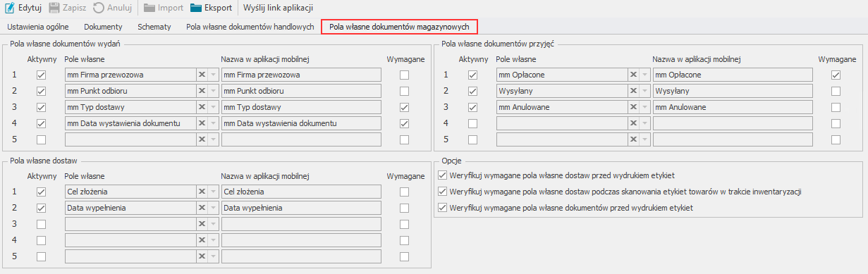Switch to the 'Dokumenty' tab

pos(103,27)
